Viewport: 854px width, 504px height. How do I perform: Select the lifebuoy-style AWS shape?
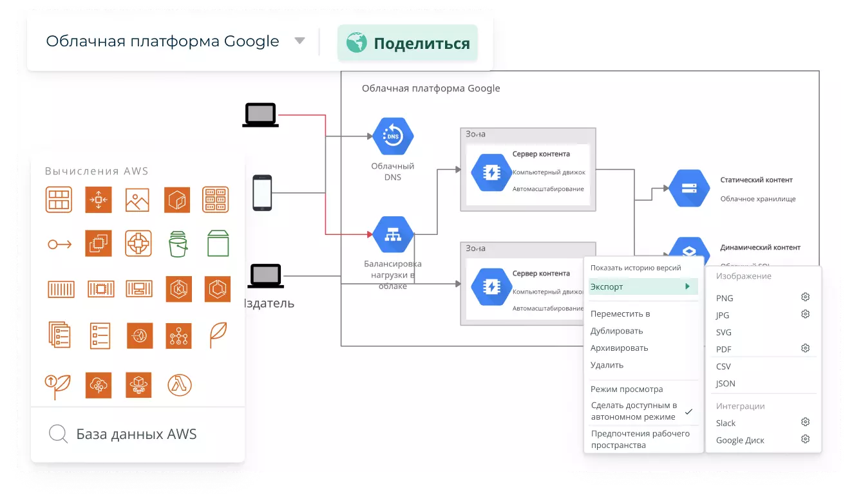(138, 244)
